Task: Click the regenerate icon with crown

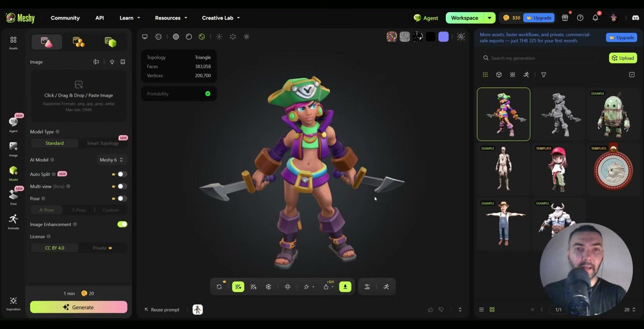Action: click(x=219, y=287)
